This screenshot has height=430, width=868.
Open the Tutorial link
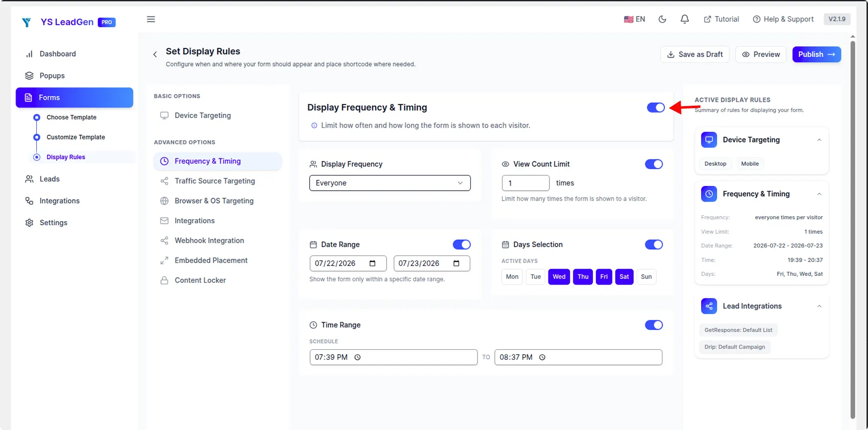tap(721, 19)
